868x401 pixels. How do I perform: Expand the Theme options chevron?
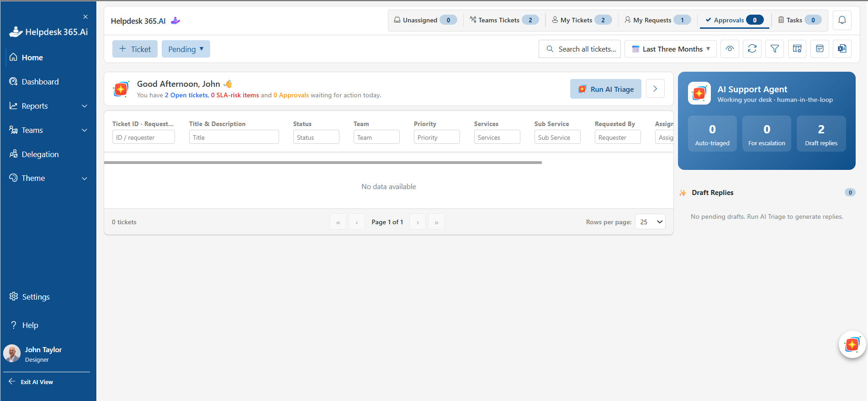pyautogui.click(x=85, y=179)
